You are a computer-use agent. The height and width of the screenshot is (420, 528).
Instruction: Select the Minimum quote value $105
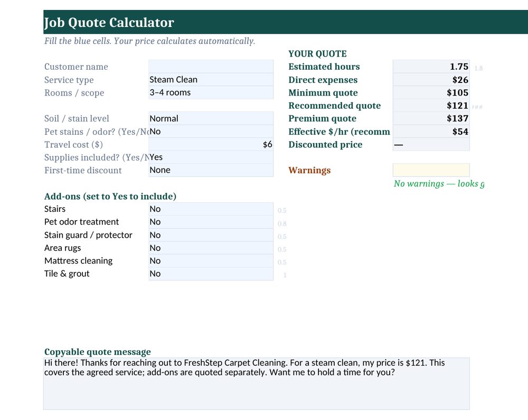click(431, 92)
